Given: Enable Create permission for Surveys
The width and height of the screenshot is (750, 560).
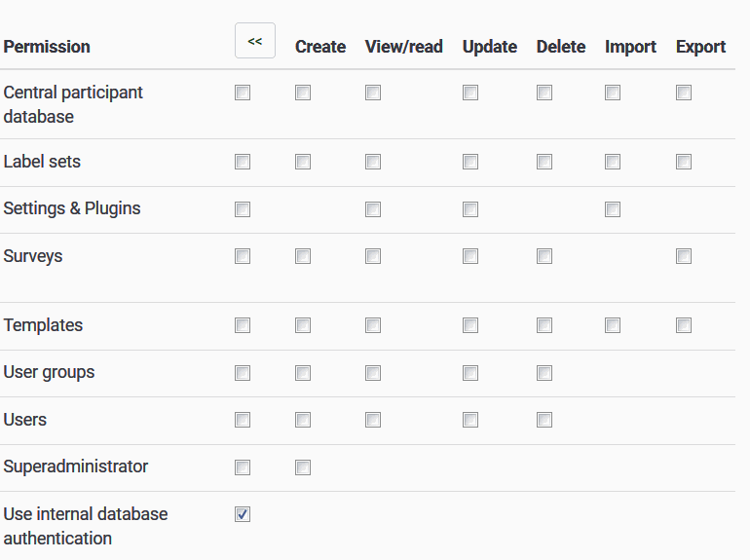Looking at the screenshot, I should click(303, 256).
